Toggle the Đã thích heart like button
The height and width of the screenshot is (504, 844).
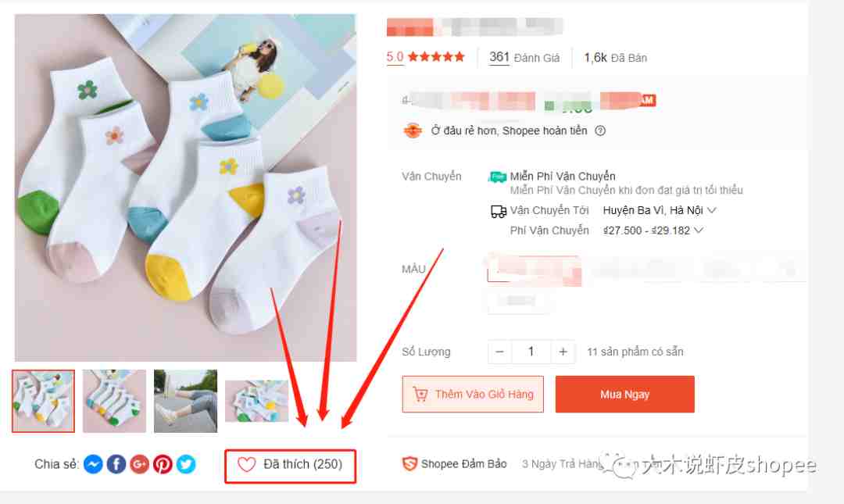pos(290,466)
